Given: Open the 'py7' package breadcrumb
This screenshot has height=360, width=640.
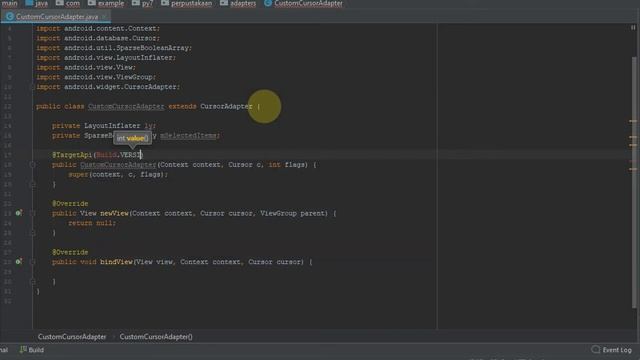Looking at the screenshot, I should 142,4.
